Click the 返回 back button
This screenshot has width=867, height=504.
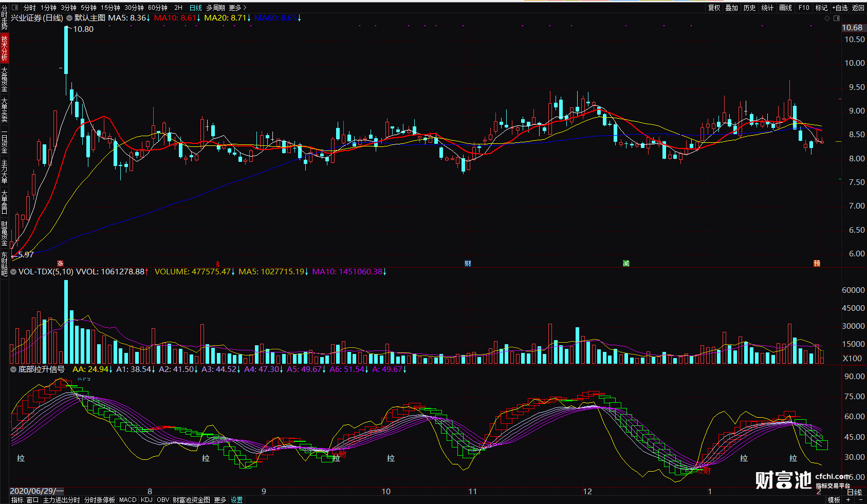coord(858,8)
